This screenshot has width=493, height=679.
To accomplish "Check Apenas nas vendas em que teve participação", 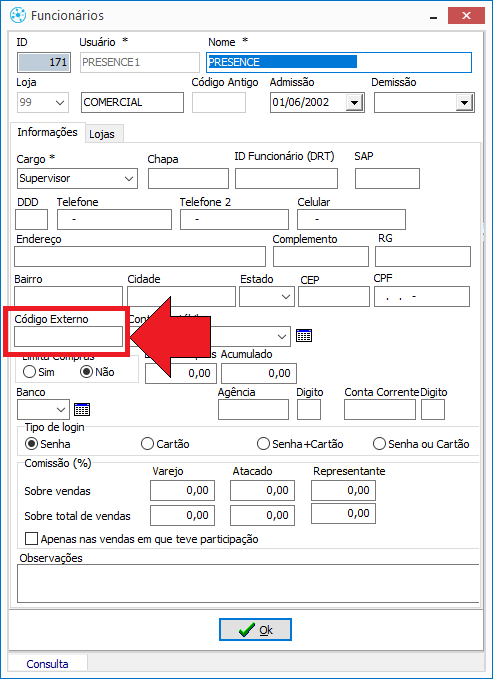I will [31, 539].
